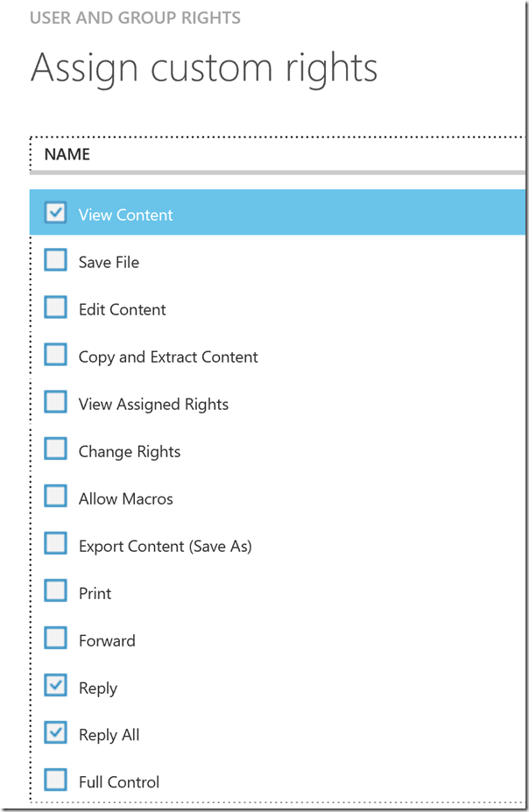529x812 pixels.
Task: Tick the Change Rights checkbox
Action: click(x=55, y=449)
